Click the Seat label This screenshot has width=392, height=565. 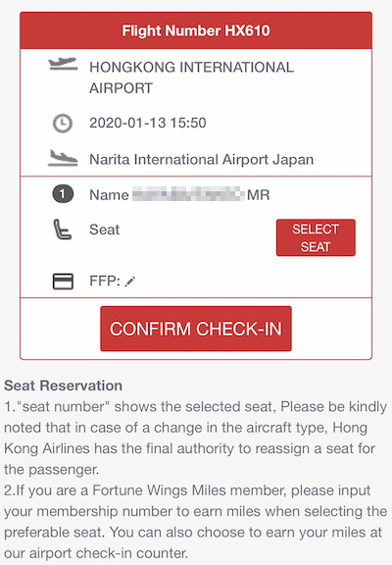105,230
